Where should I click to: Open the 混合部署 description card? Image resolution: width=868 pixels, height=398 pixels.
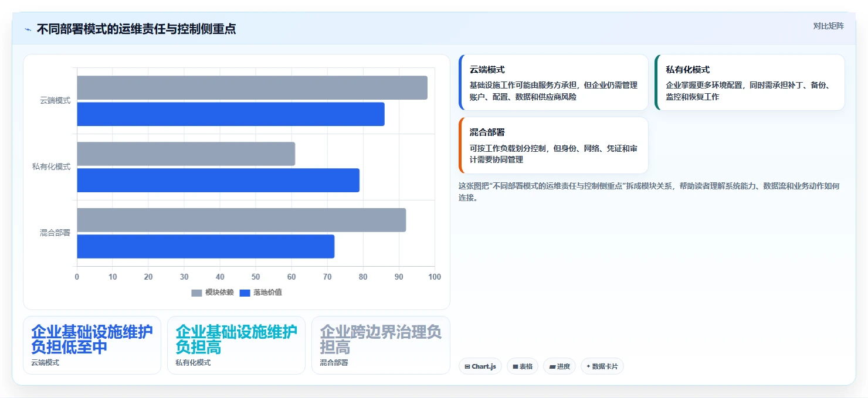554,145
